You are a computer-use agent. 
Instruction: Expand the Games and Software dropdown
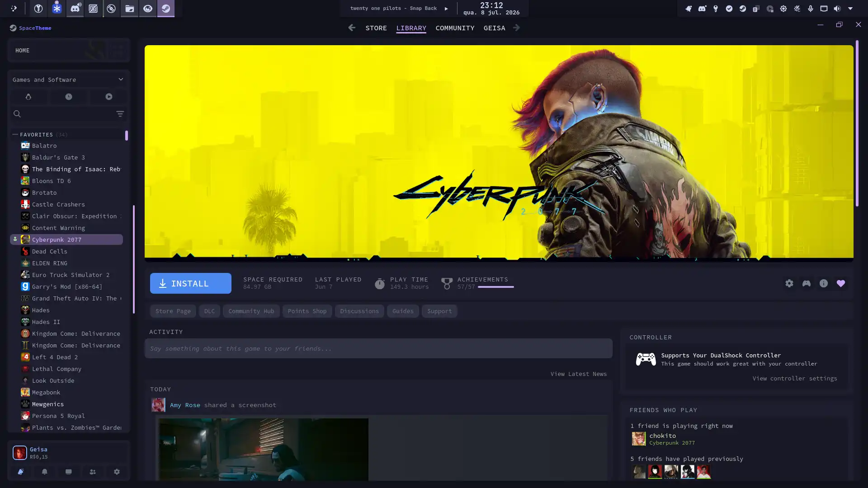click(68, 80)
